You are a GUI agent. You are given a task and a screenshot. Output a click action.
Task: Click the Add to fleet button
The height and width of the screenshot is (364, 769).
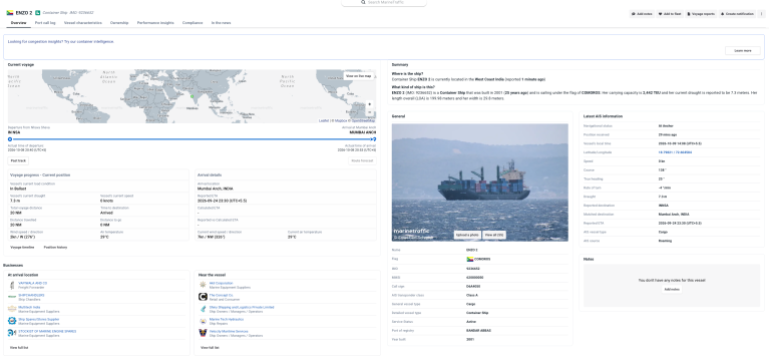tap(670, 14)
